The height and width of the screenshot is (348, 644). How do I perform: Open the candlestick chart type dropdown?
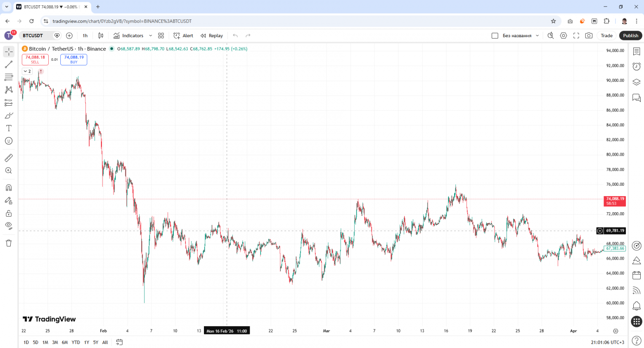click(101, 36)
